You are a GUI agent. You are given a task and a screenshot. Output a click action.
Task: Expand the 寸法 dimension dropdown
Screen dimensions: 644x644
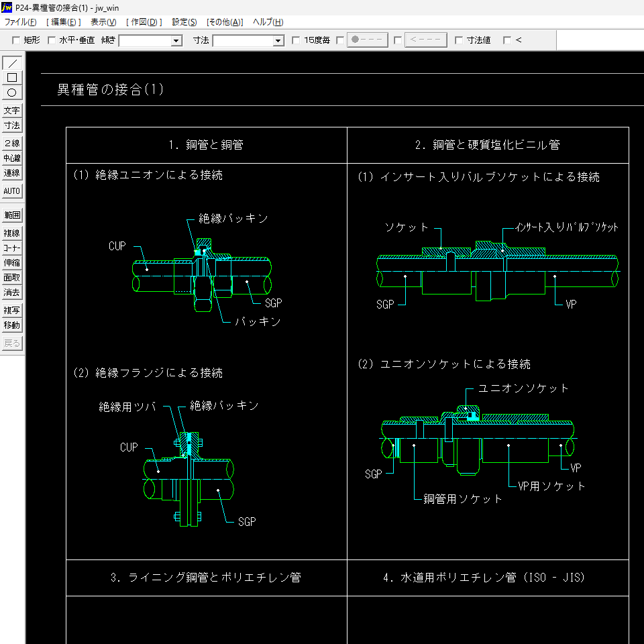pos(278,41)
